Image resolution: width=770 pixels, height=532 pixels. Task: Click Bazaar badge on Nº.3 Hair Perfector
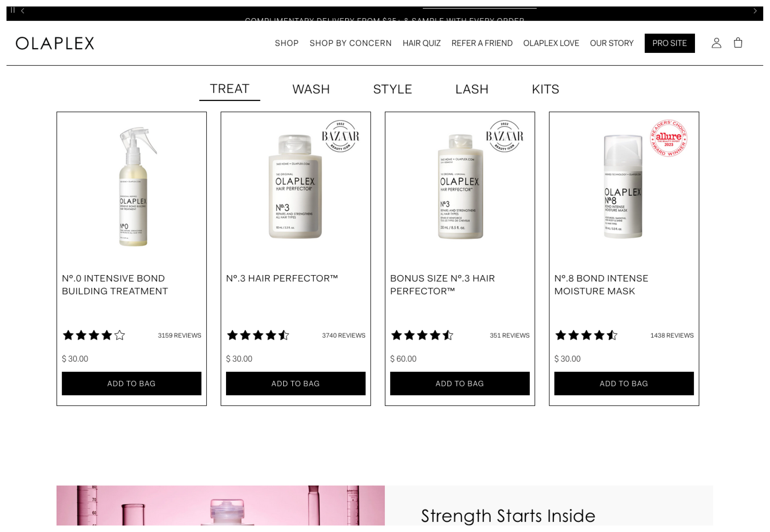pyautogui.click(x=340, y=136)
